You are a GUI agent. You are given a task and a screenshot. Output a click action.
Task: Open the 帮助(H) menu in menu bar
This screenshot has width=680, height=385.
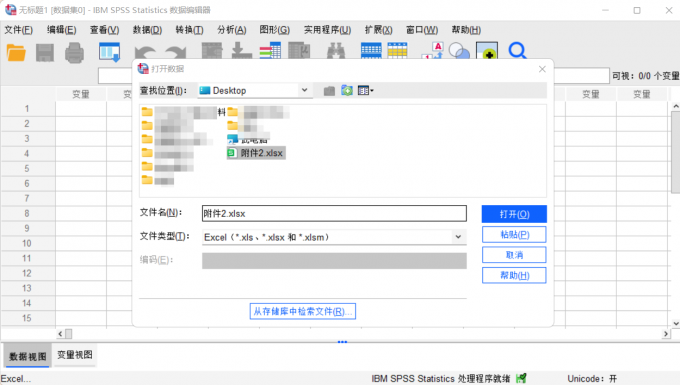(x=466, y=30)
